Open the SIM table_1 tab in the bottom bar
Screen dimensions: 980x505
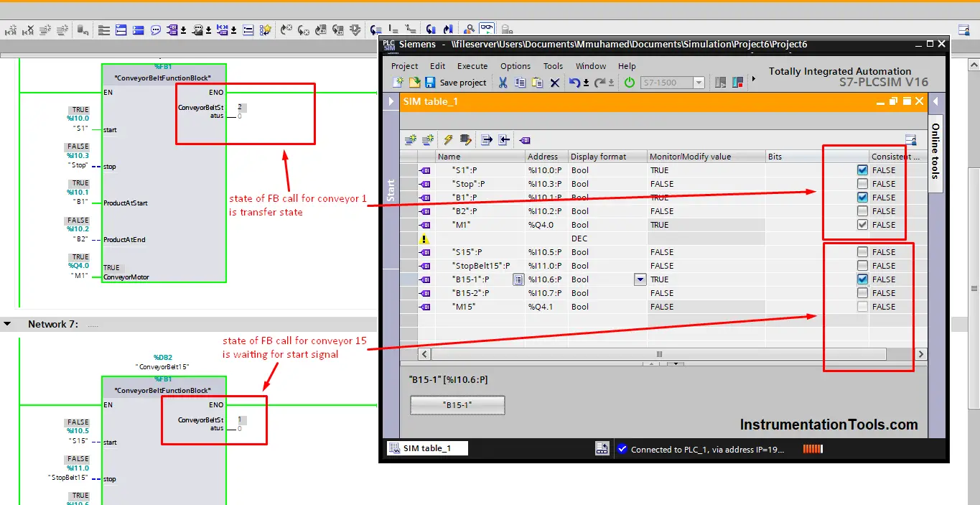click(427, 448)
